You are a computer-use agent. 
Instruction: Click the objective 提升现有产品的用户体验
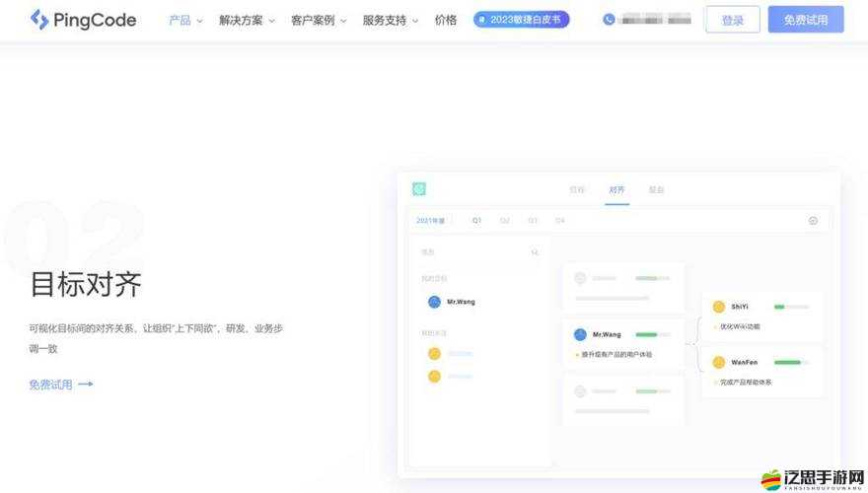[x=616, y=355]
